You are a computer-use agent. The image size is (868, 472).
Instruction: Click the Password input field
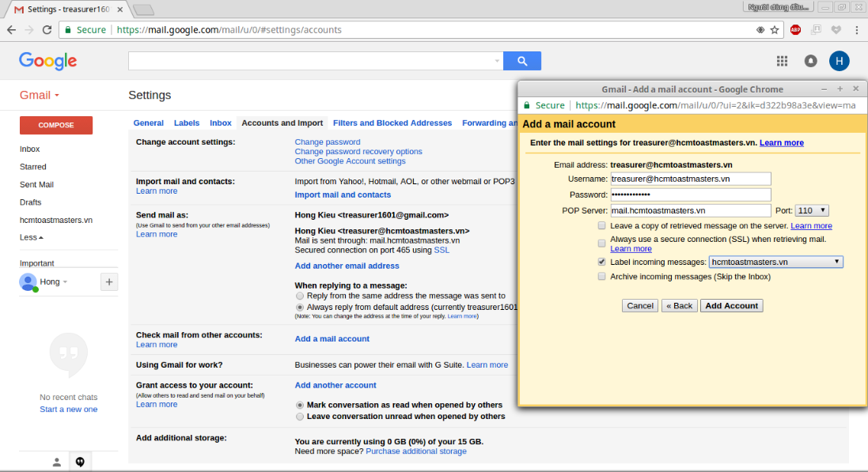pyautogui.click(x=690, y=194)
